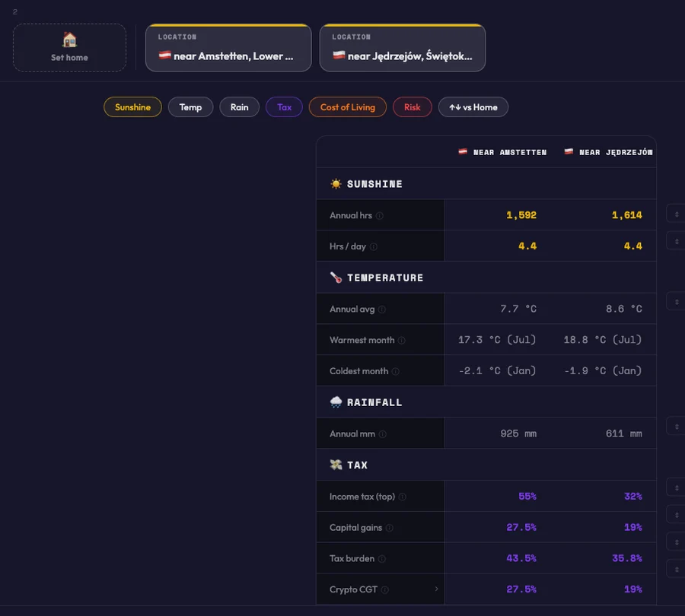
Task: Select the 925 mm rainfall value
Action: tap(518, 433)
